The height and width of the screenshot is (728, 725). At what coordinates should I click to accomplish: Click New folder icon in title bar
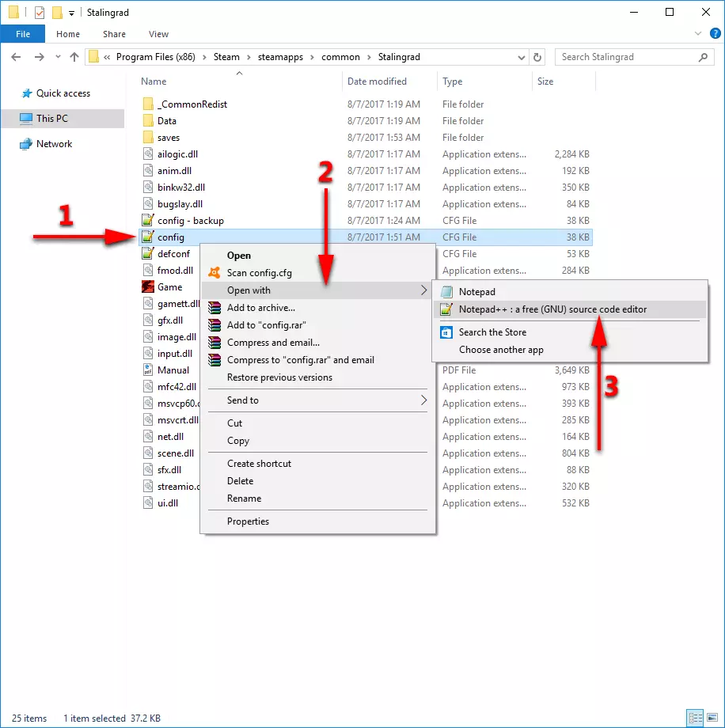(x=57, y=13)
